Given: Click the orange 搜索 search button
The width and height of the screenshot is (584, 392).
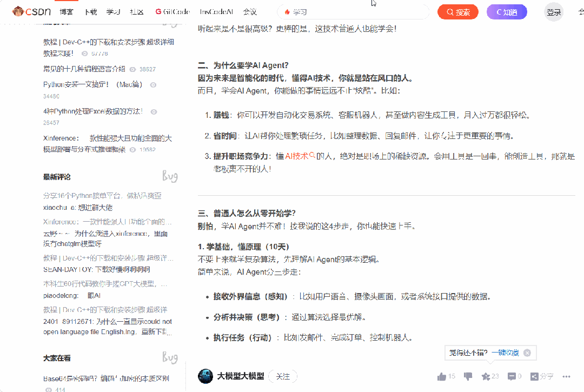Looking at the screenshot, I should tap(457, 11).
